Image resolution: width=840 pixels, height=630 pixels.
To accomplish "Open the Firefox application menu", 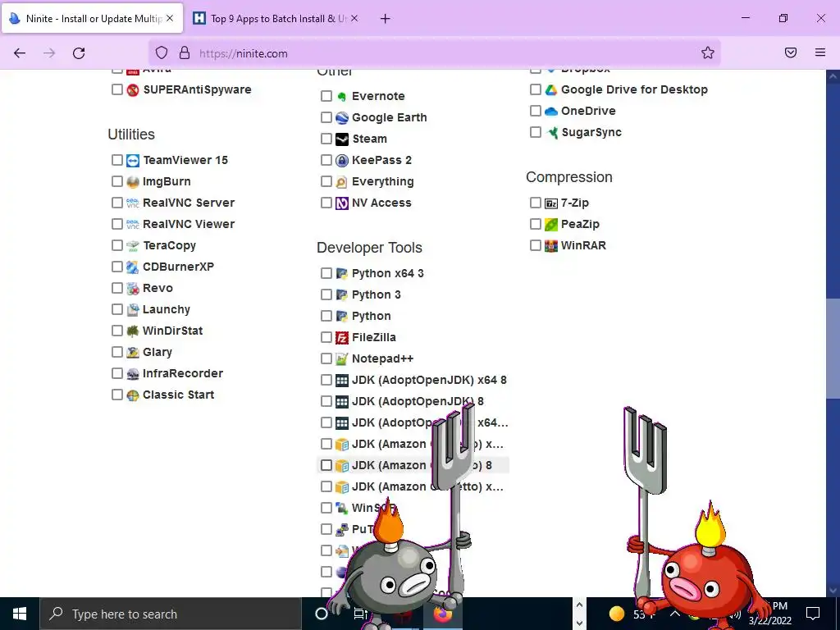I will [x=820, y=52].
